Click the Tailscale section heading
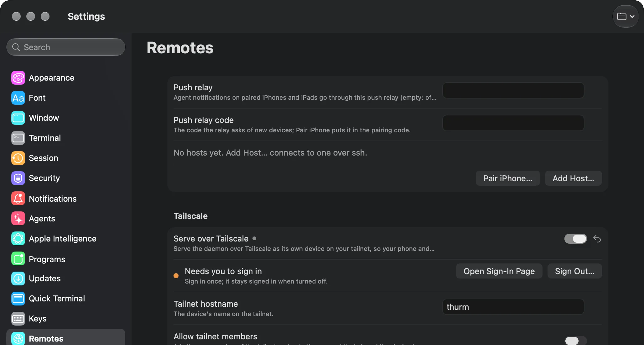Viewport: 644px width, 345px height. point(190,216)
